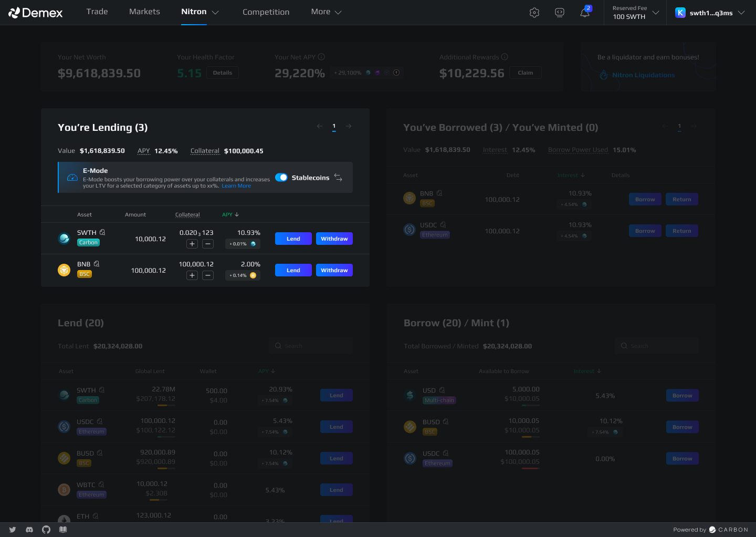Image resolution: width=756 pixels, height=537 pixels.
Task: Click the info icon next to SWTH
Action: pos(102,232)
